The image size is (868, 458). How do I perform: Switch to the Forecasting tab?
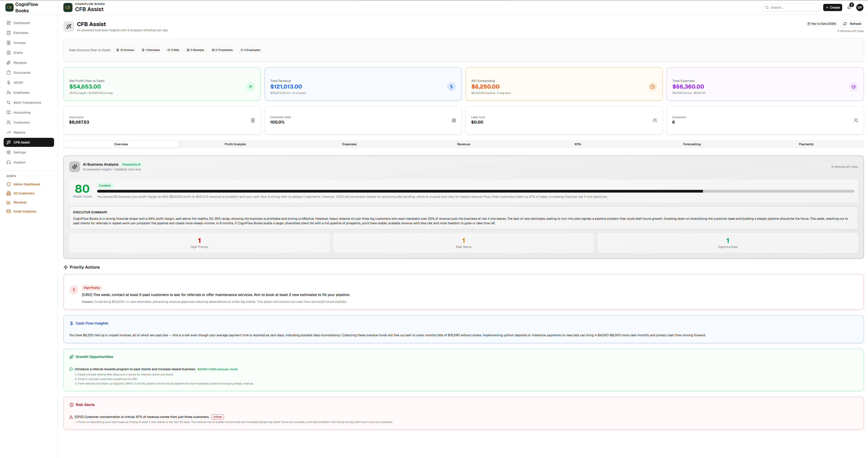[692, 144]
